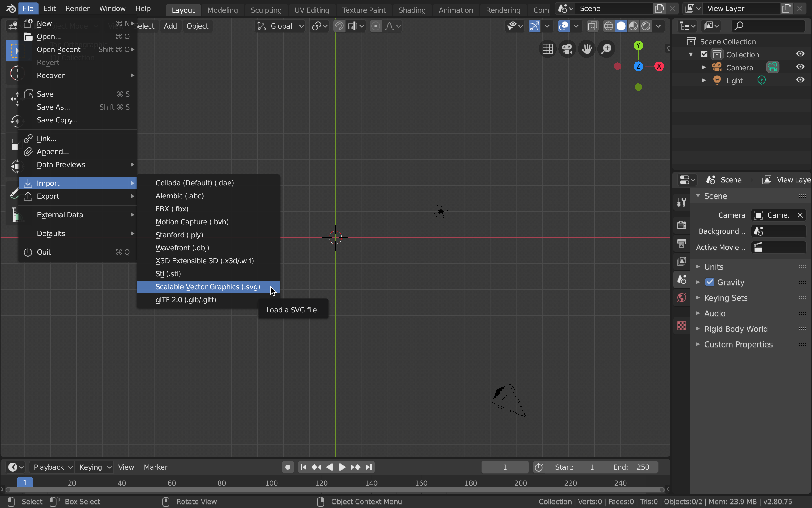Select material preview shading
The height and width of the screenshot is (508, 812).
(634, 26)
